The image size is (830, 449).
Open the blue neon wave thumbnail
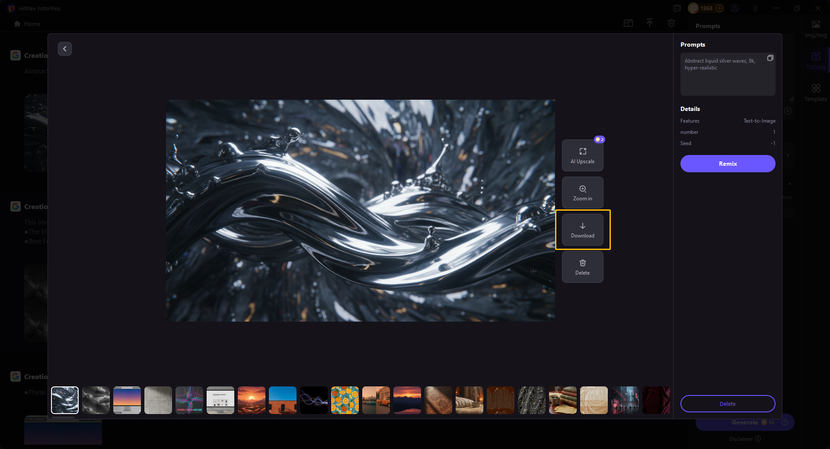(x=314, y=400)
